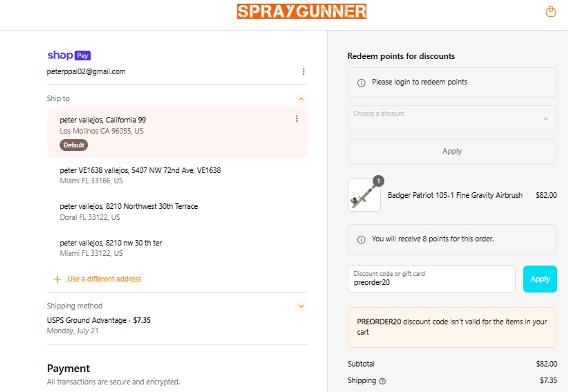Click the info icon beside points notice
This screenshot has width=568, height=392.
[x=361, y=239]
